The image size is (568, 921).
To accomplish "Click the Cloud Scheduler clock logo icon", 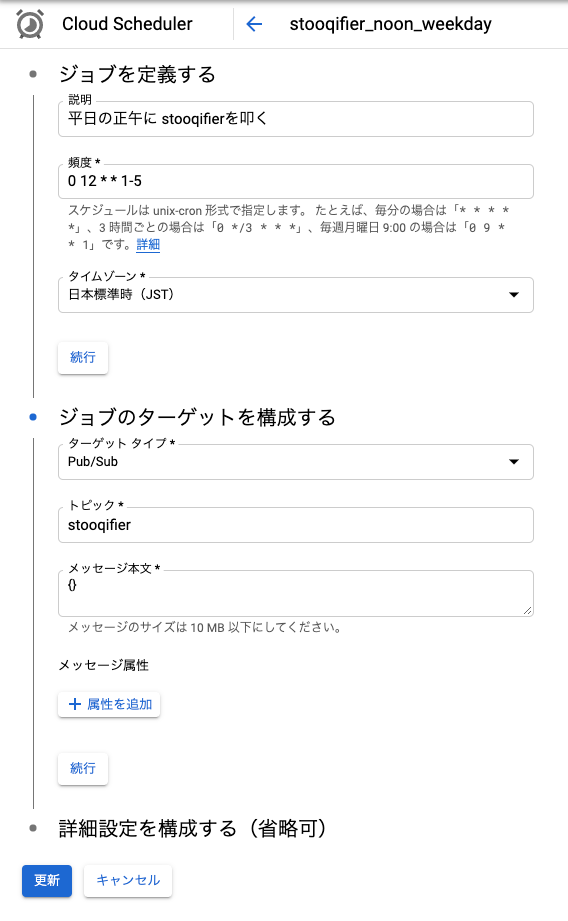I will [30, 24].
